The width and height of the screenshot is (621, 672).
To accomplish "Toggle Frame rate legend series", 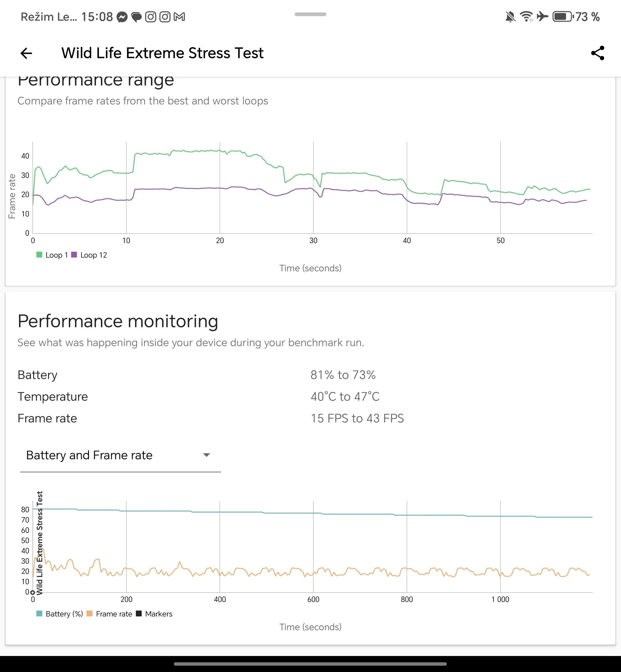I will [110, 614].
